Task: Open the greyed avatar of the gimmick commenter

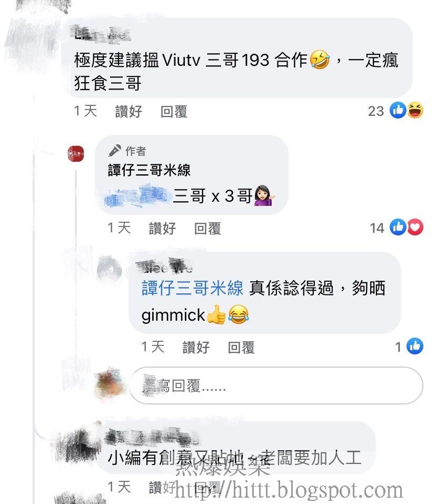Action: coord(109,269)
